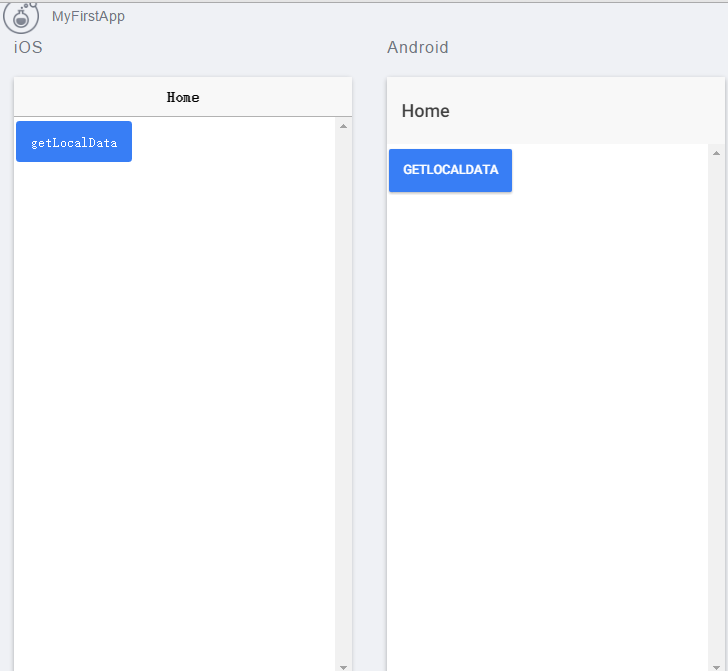Click the Android platform label
728x671 pixels.
tap(418, 47)
